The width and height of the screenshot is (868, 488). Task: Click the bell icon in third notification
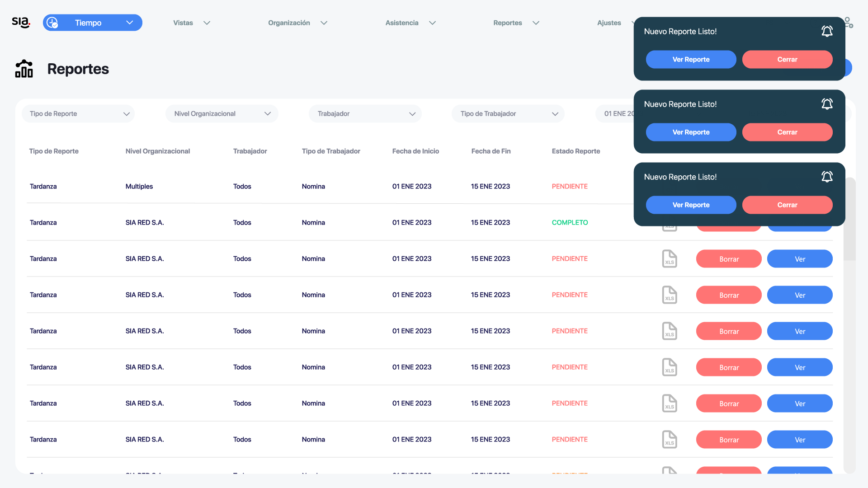click(827, 177)
